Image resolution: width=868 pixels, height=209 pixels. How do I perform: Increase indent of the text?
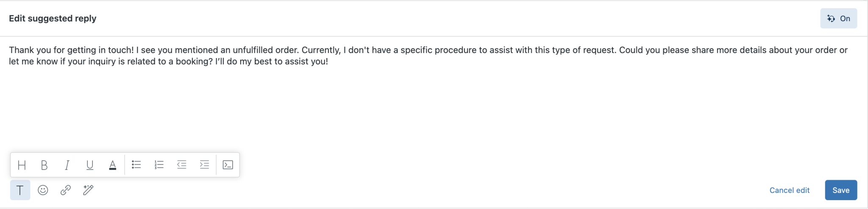(x=204, y=164)
